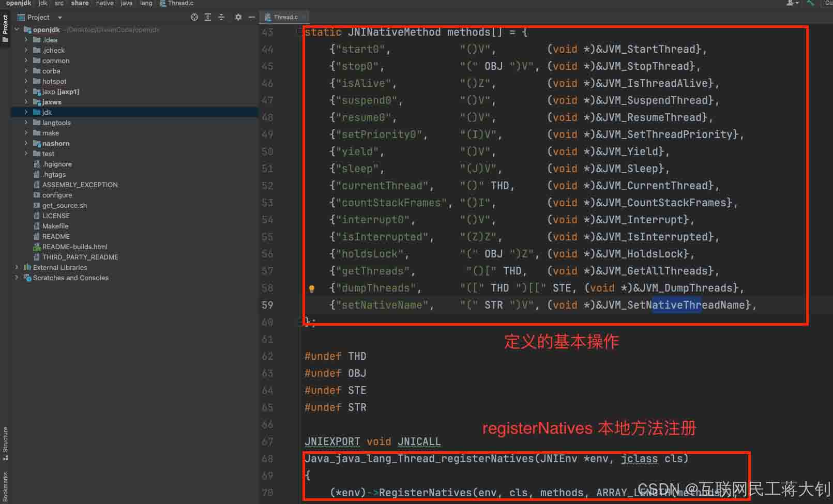Click the Collapse All icon in Project panel
Screen dimensions: 833x504
221,17
